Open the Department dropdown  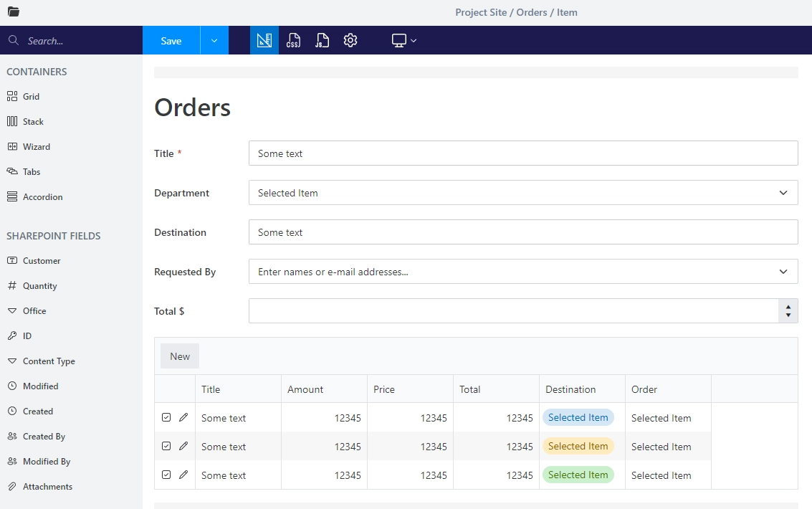click(523, 193)
